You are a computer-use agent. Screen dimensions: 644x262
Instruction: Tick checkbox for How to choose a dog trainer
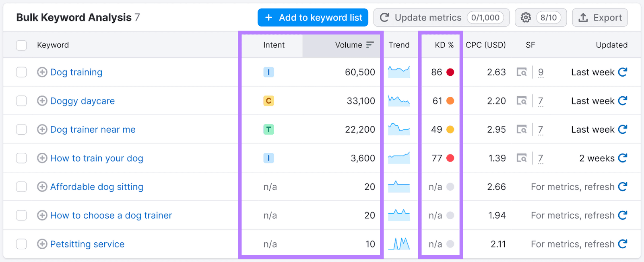(21, 215)
